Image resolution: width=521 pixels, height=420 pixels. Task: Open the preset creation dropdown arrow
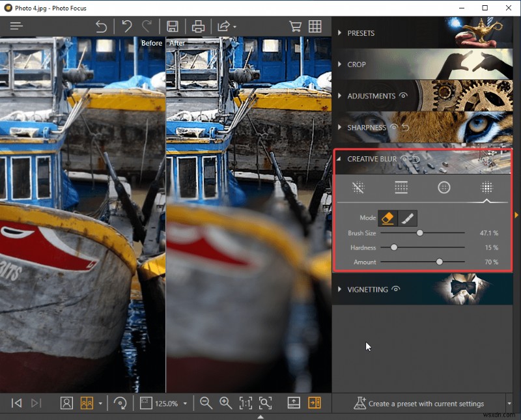click(509, 403)
